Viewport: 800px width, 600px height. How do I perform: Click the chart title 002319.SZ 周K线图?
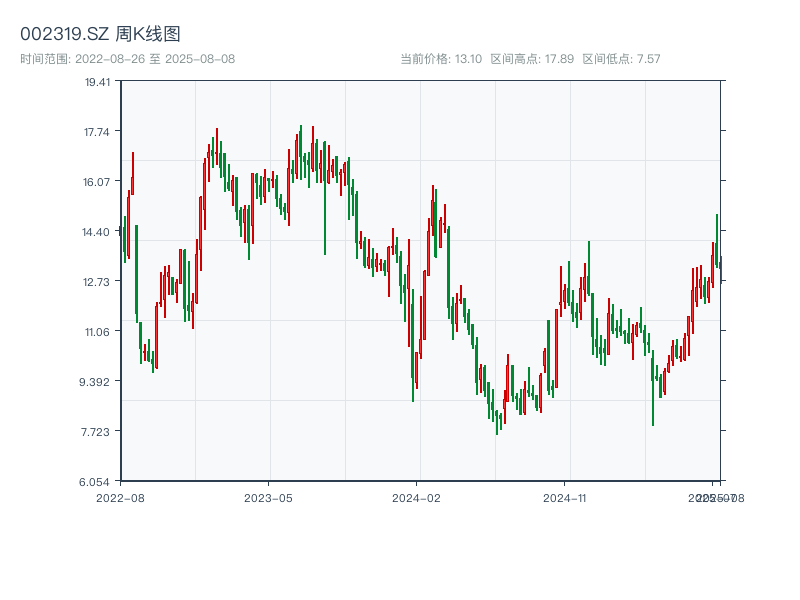pos(100,34)
